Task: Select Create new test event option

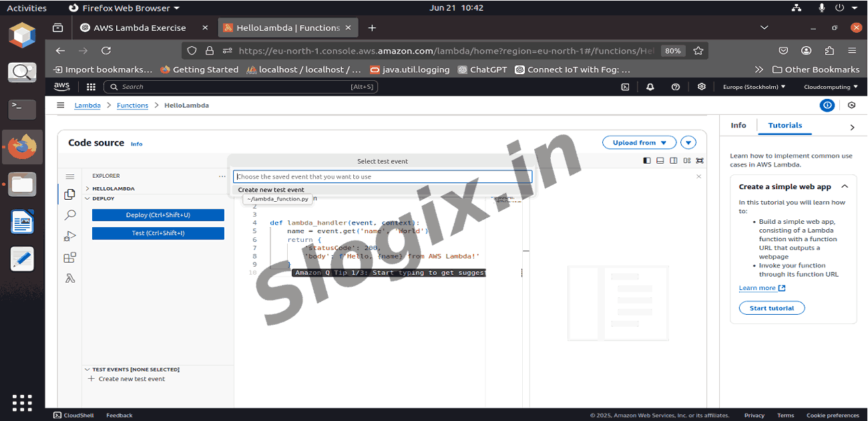Action: click(x=271, y=190)
